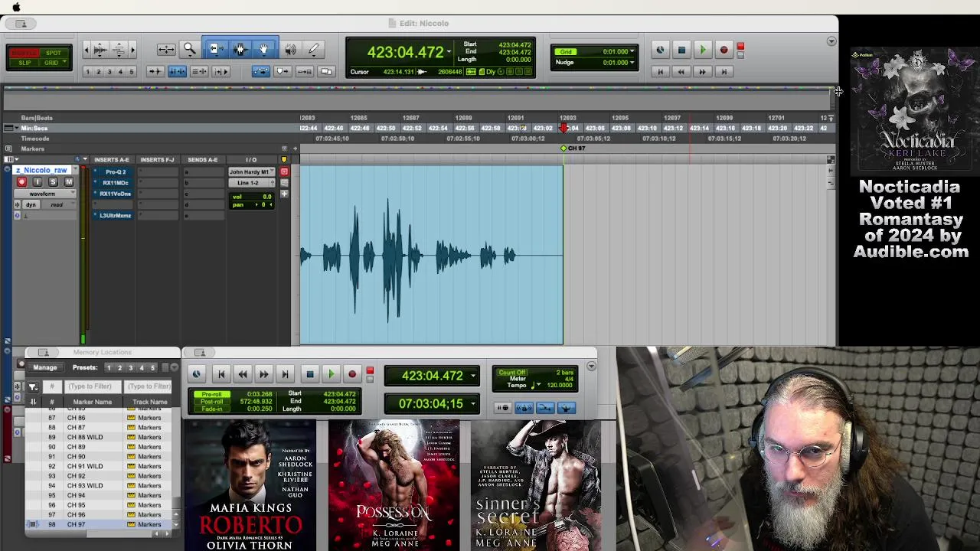This screenshot has height=551, width=980.
Task: Select CH 93 WILD memory location row
Action: click(x=100, y=485)
